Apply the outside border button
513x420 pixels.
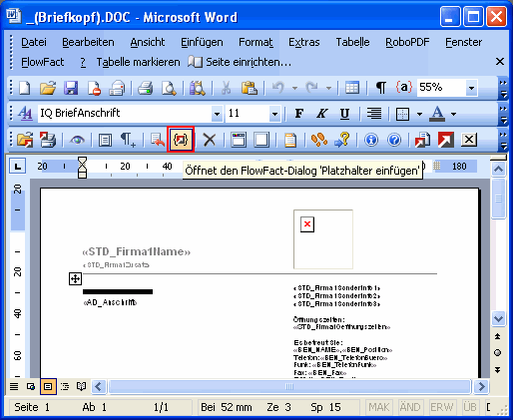(x=402, y=114)
